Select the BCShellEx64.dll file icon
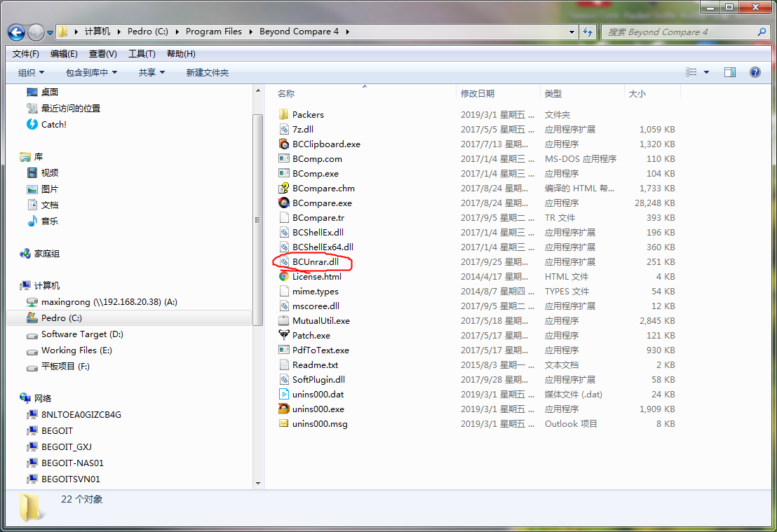The image size is (777, 532). [284, 247]
